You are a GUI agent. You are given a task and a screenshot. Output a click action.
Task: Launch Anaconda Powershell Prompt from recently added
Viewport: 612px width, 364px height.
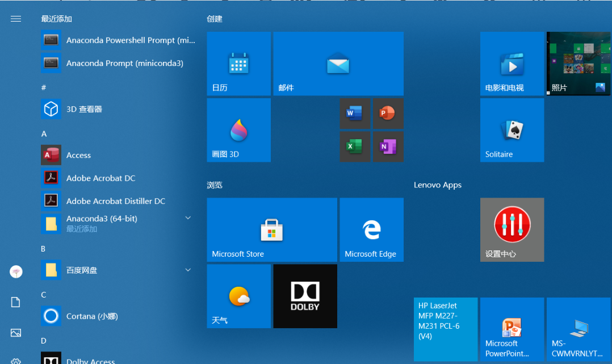(x=118, y=40)
